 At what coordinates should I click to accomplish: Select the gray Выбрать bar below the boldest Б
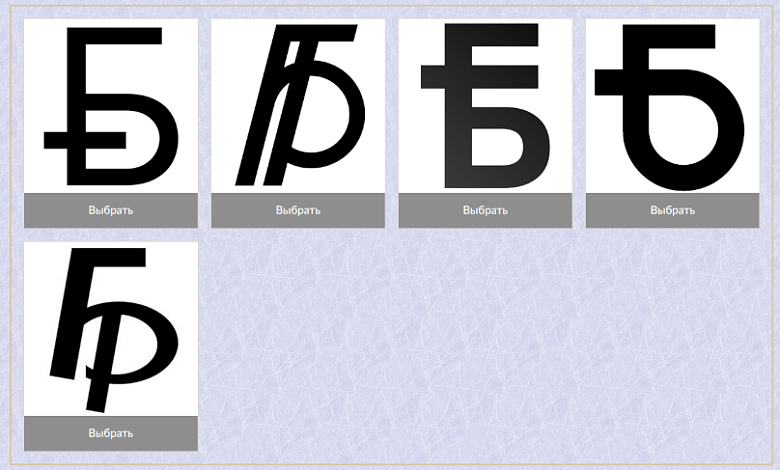485,210
